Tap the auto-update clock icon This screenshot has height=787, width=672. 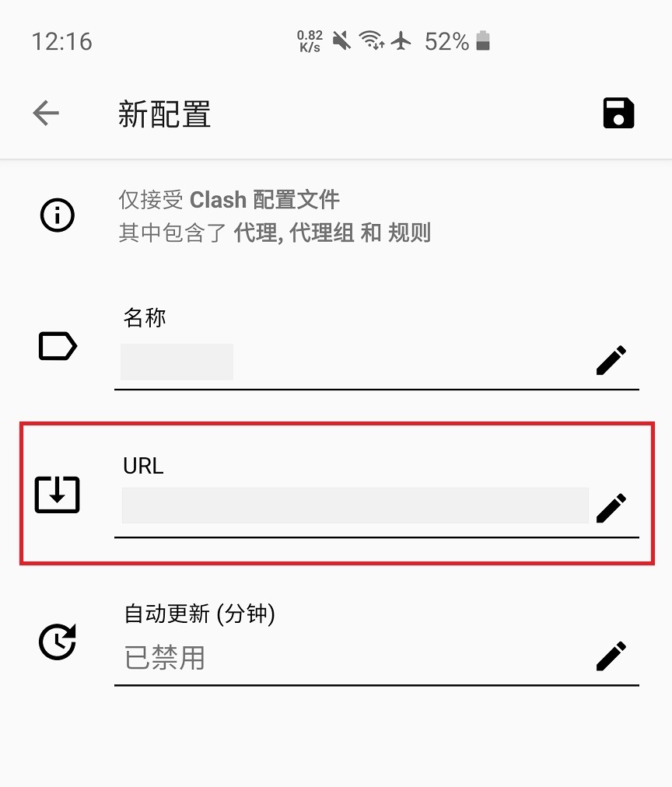58,642
